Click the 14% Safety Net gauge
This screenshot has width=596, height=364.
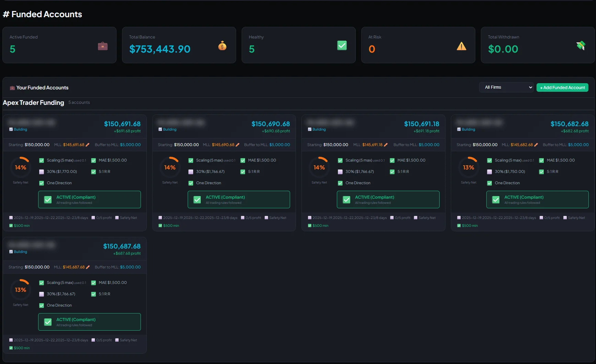pyautogui.click(x=21, y=167)
